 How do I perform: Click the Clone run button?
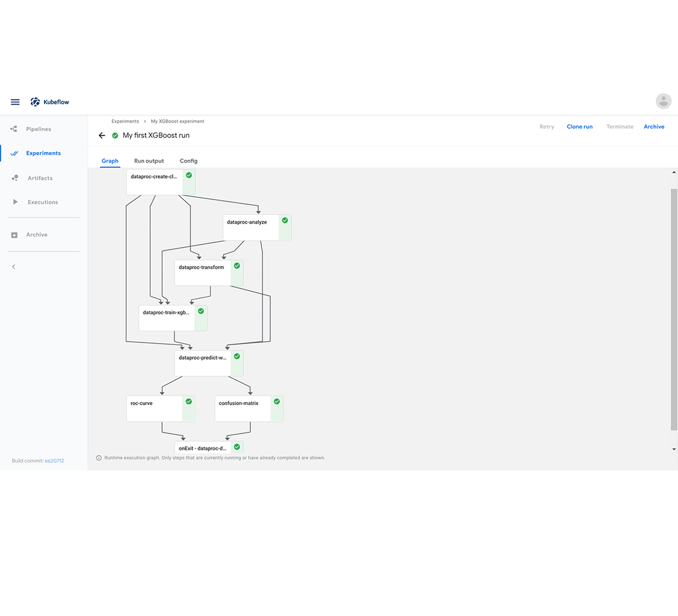coord(579,127)
